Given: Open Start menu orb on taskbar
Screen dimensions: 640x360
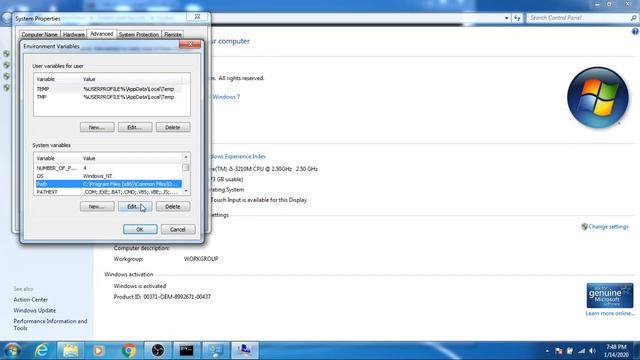Looking at the screenshot, I should point(12,351).
